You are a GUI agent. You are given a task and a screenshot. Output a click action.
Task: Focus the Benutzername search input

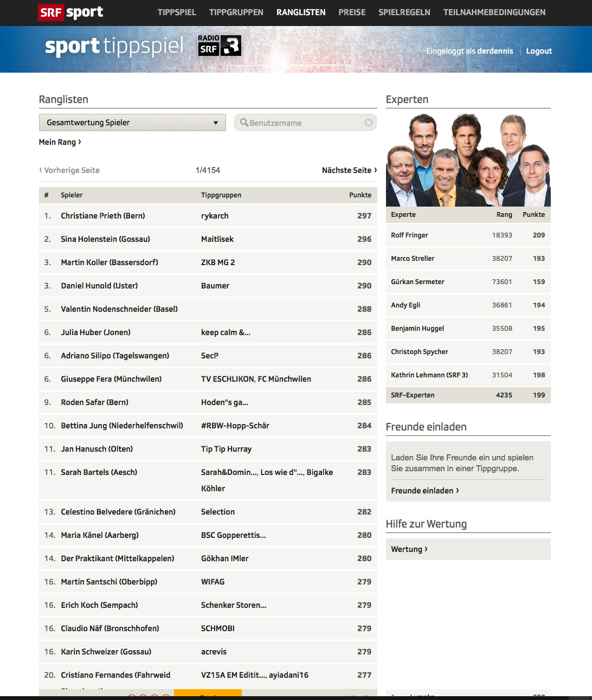pos(305,123)
